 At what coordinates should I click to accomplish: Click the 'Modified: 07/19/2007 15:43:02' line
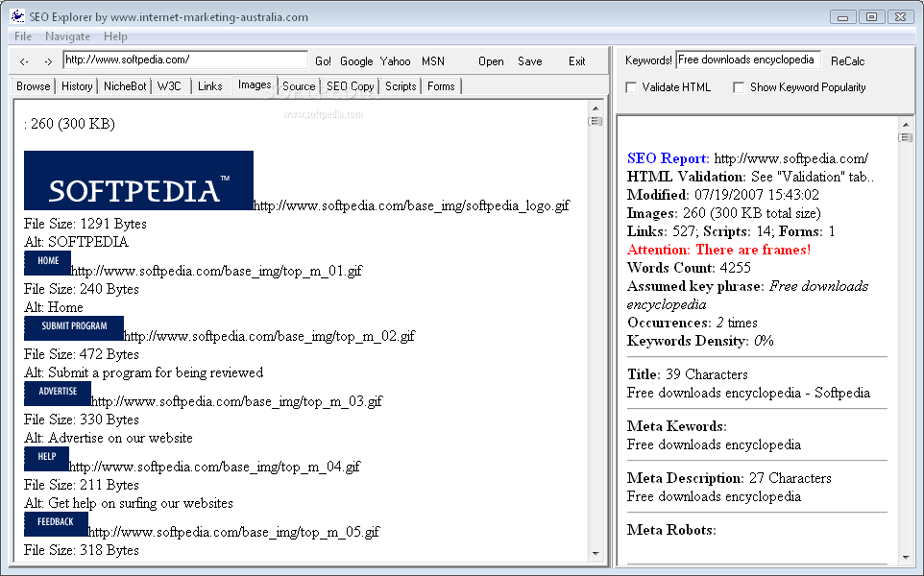(723, 195)
